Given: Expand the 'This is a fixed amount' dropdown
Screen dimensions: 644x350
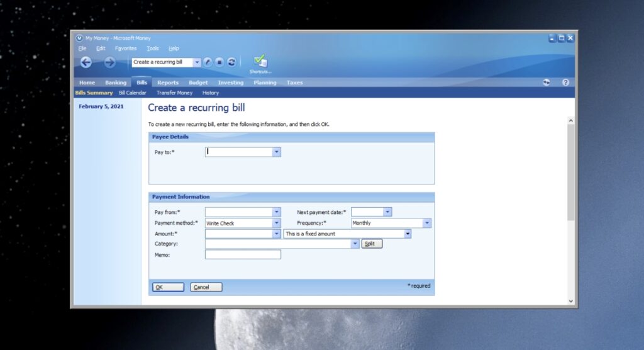Looking at the screenshot, I should (408, 234).
